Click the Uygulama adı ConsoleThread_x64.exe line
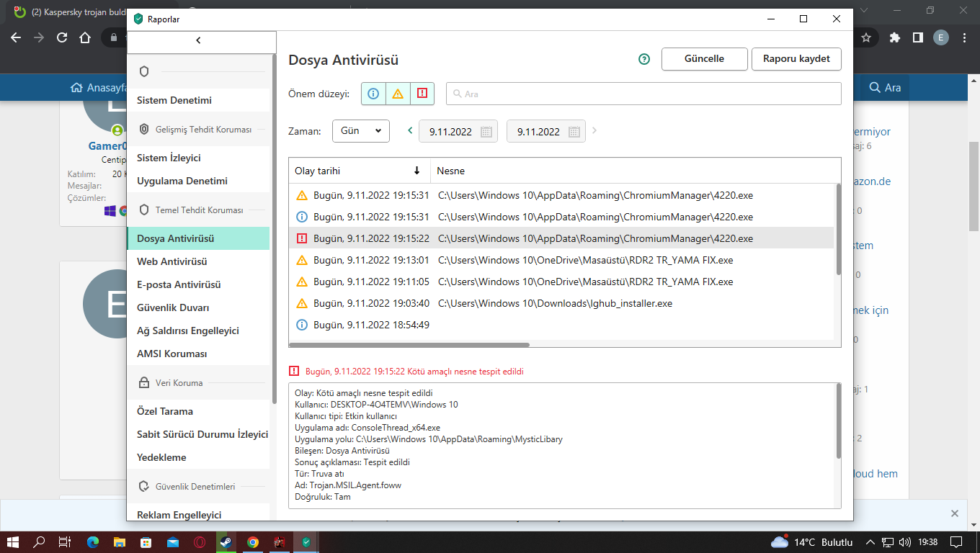This screenshot has height=553, width=980. click(x=367, y=428)
